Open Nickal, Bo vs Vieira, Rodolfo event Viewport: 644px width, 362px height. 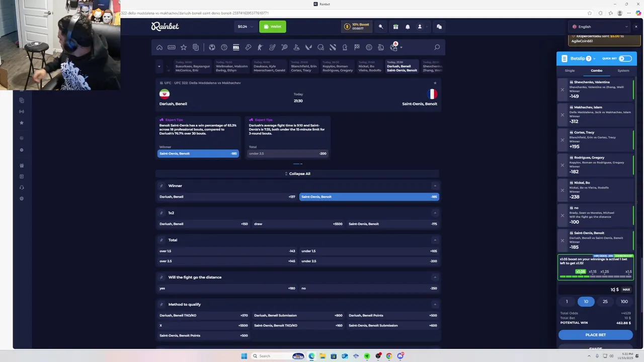(370, 66)
